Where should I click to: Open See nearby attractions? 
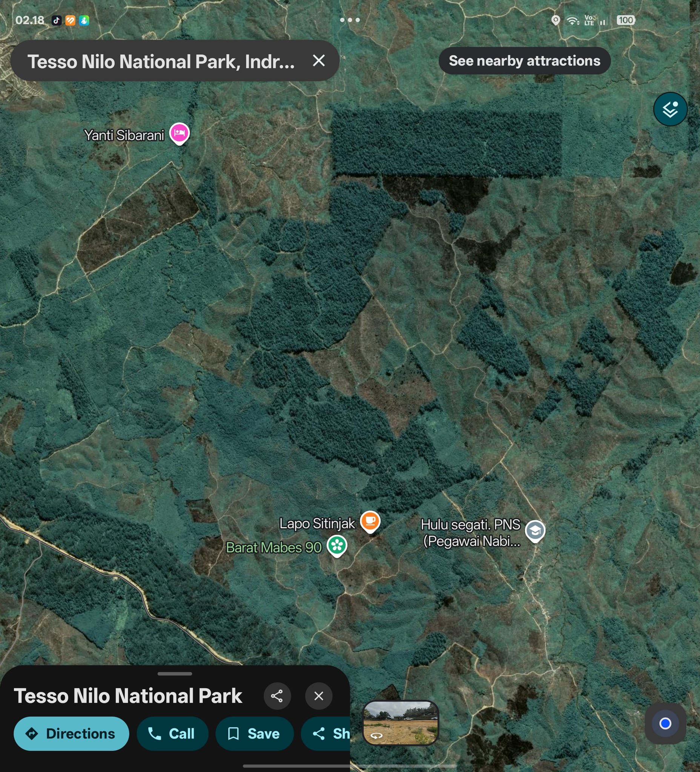pyautogui.click(x=525, y=61)
